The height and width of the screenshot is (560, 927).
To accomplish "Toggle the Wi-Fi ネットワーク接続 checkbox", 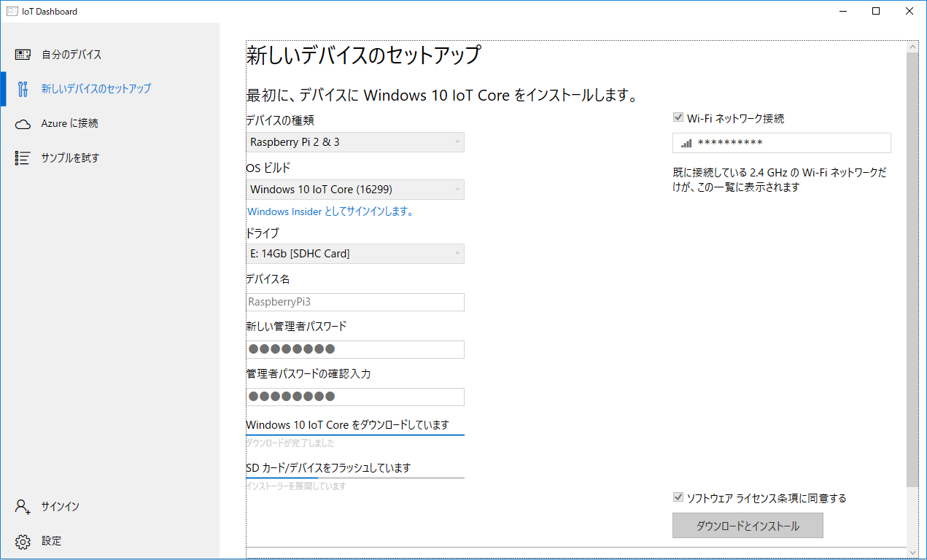I will coord(678,117).
